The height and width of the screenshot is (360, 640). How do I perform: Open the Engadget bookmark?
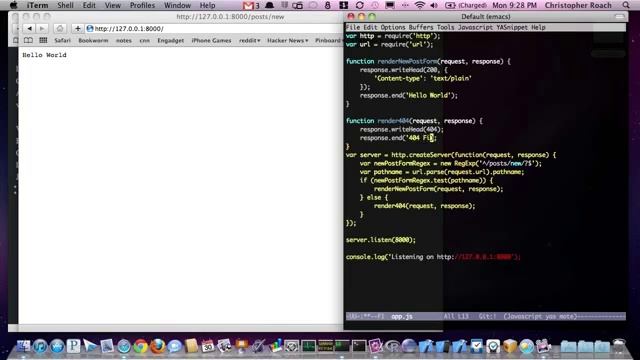171,40
